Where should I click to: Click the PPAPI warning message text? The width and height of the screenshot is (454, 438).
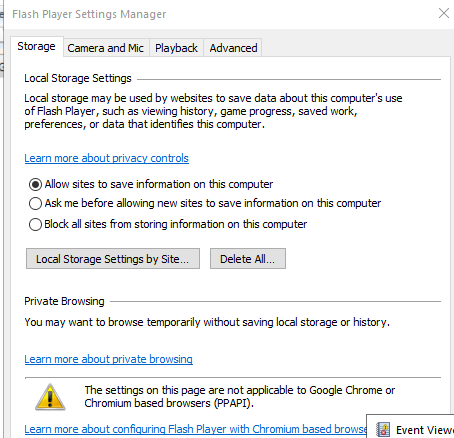click(240, 397)
